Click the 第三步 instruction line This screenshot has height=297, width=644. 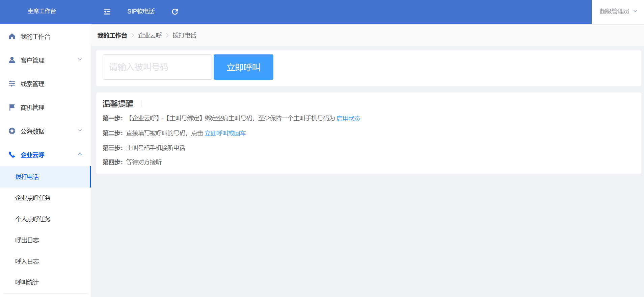(x=144, y=148)
